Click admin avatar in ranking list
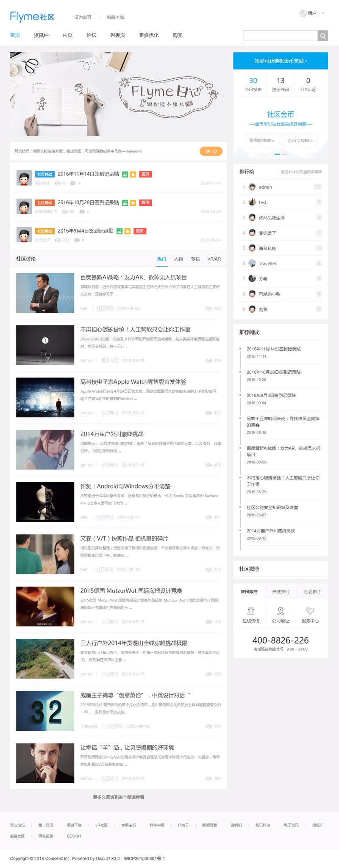The image size is (339, 868). [x=252, y=187]
